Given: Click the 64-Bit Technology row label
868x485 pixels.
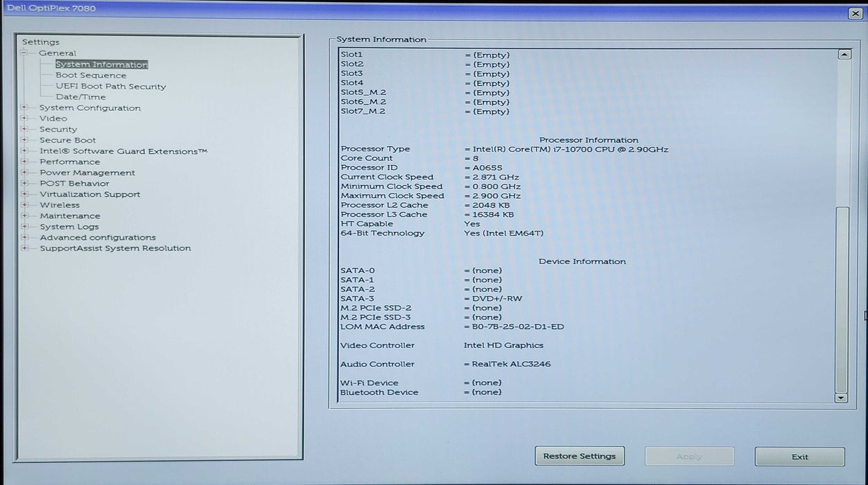Looking at the screenshot, I should click(382, 233).
